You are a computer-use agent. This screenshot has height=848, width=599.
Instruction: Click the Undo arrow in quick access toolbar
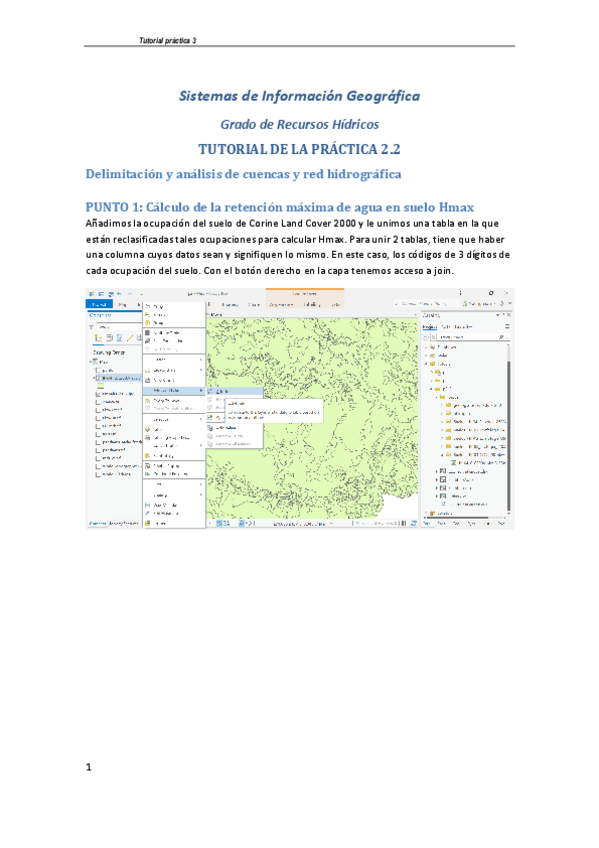coord(119,294)
